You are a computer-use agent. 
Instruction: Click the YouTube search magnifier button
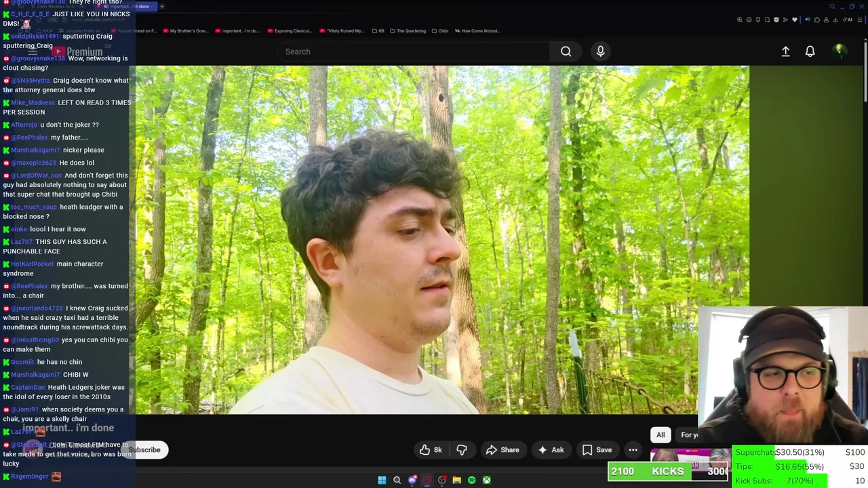tap(566, 52)
